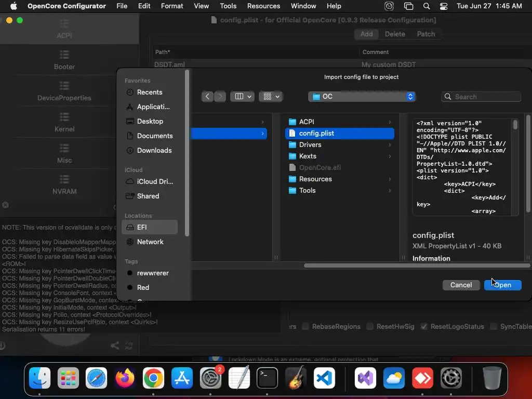Toggle ResetHwSig checkbox

tap(370, 326)
